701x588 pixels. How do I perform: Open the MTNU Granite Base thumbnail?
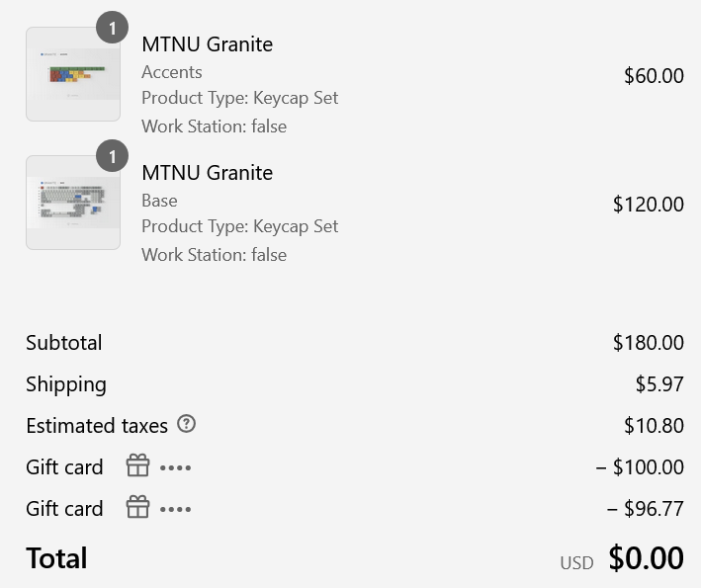(73, 203)
